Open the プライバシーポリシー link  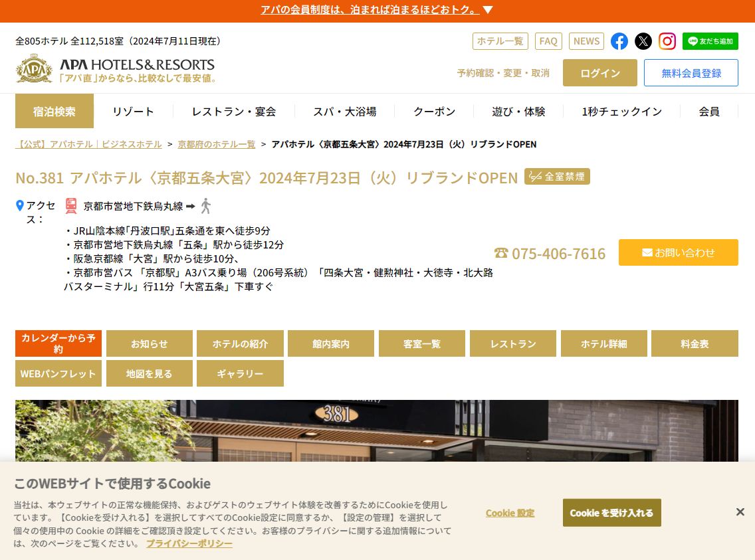click(189, 543)
